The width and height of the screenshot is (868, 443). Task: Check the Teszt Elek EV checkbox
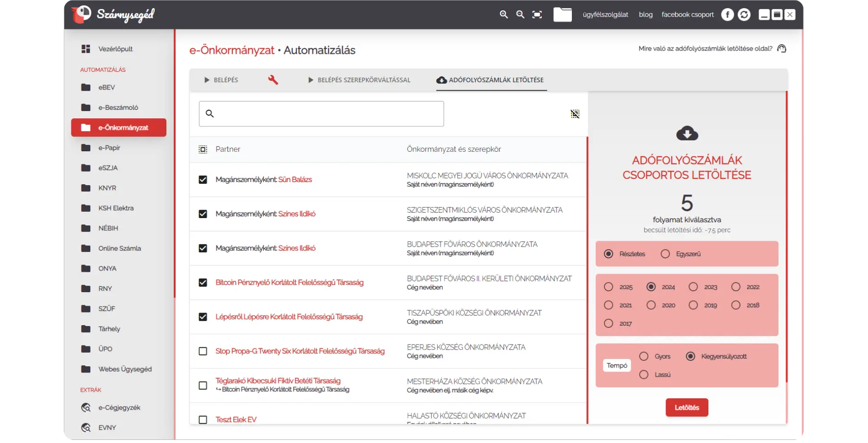[203, 420]
